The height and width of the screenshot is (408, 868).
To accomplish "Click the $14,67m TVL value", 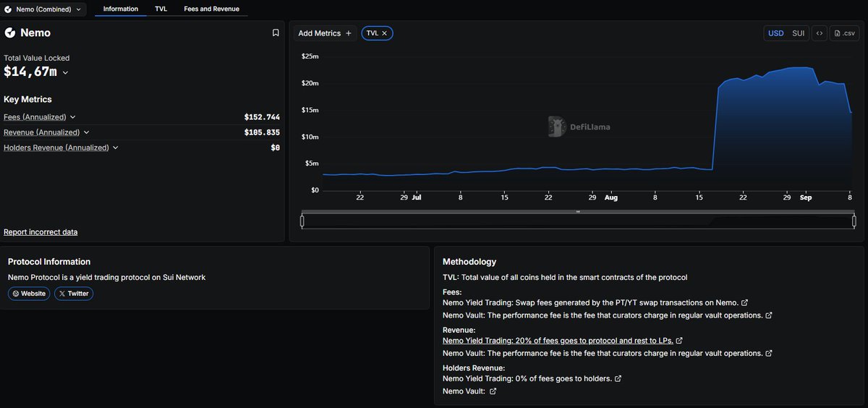I will pos(30,72).
